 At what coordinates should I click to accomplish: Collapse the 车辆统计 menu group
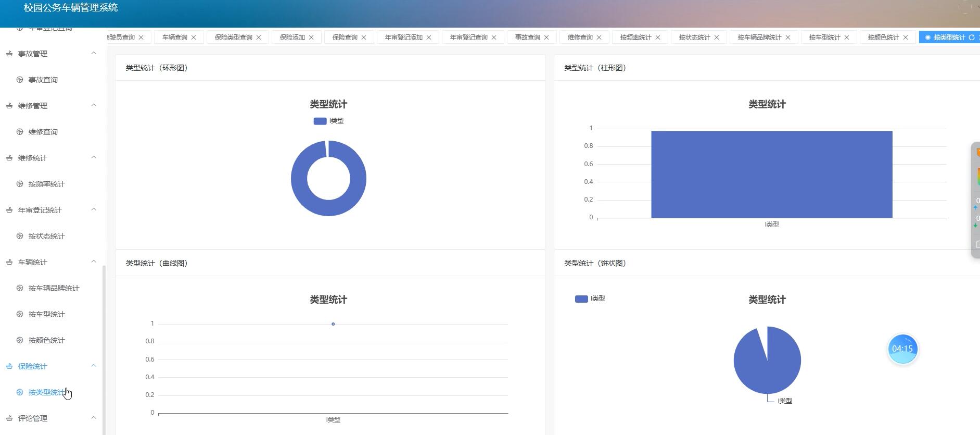[x=94, y=262]
